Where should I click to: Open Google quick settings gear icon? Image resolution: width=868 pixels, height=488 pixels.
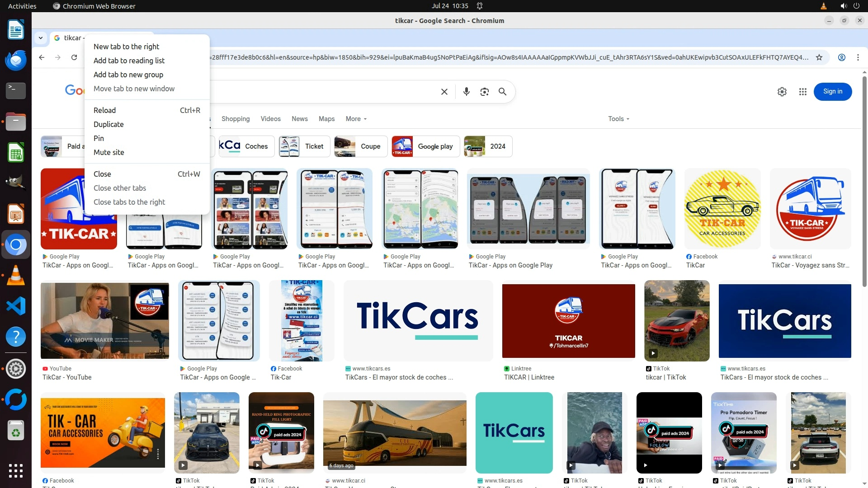(782, 92)
